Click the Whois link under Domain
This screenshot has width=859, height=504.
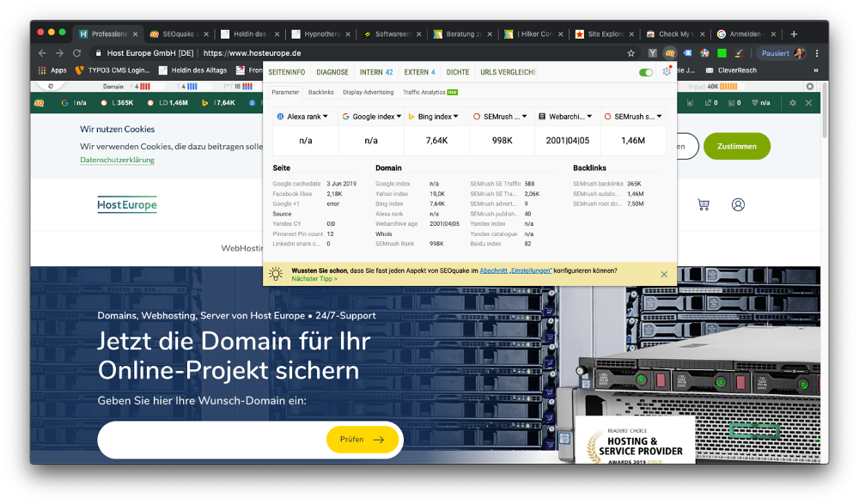(x=383, y=234)
